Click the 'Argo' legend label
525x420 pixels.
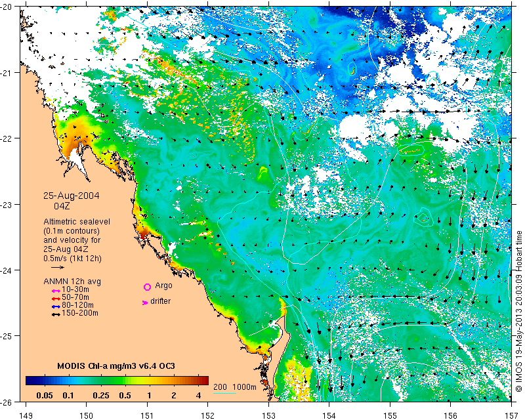(x=163, y=285)
